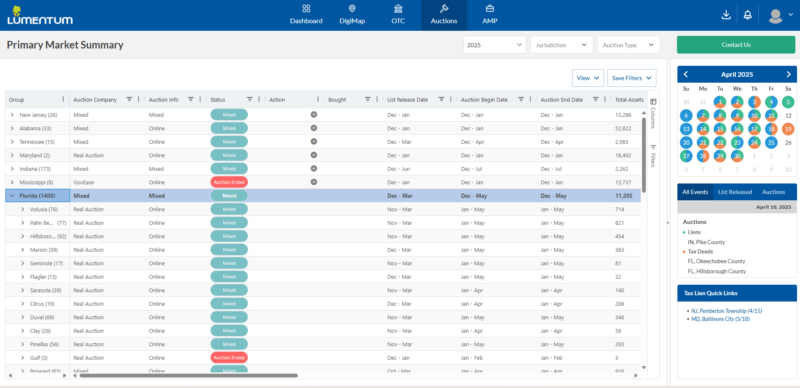Open the Action column menu icon

click(318, 100)
